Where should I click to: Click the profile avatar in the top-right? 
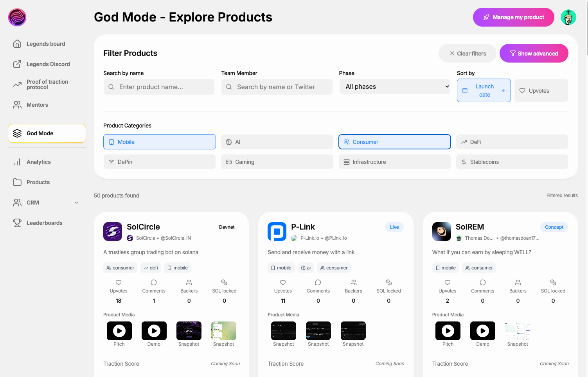568,17
